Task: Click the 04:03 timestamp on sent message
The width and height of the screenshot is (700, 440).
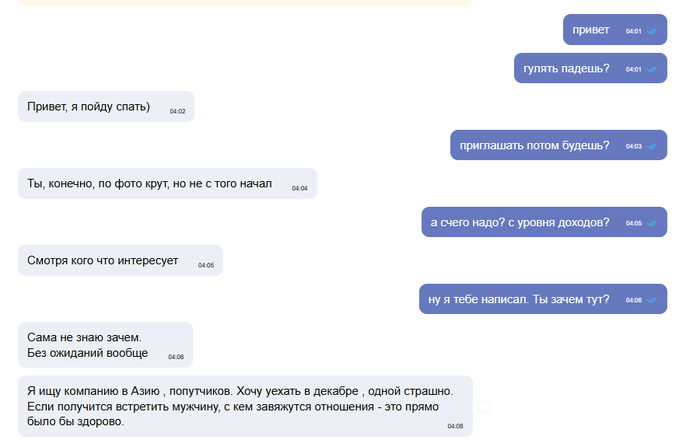Action: (x=633, y=147)
